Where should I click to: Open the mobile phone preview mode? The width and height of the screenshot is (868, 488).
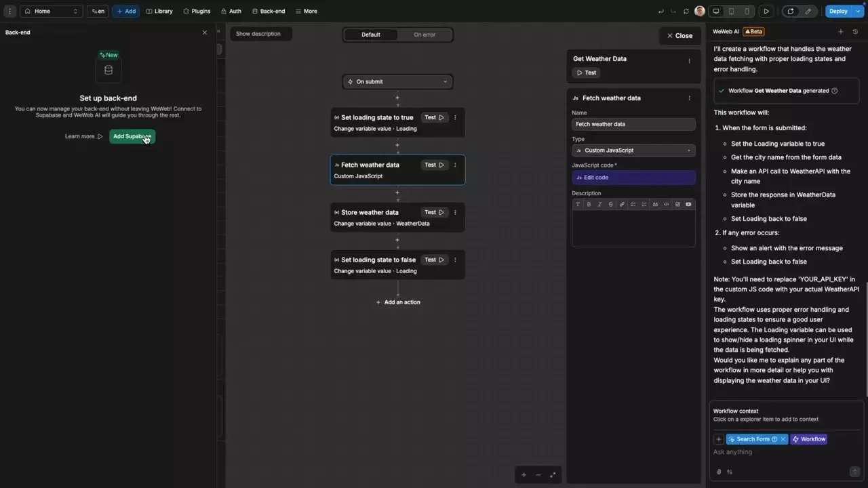click(x=747, y=11)
